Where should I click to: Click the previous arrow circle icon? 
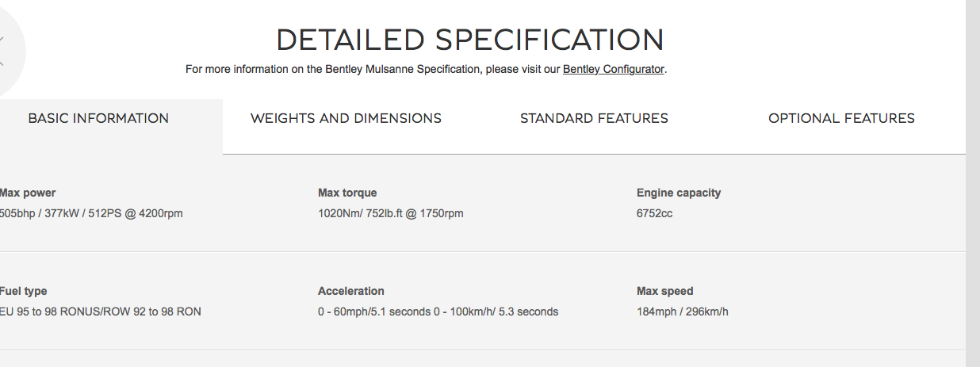click(x=6, y=51)
